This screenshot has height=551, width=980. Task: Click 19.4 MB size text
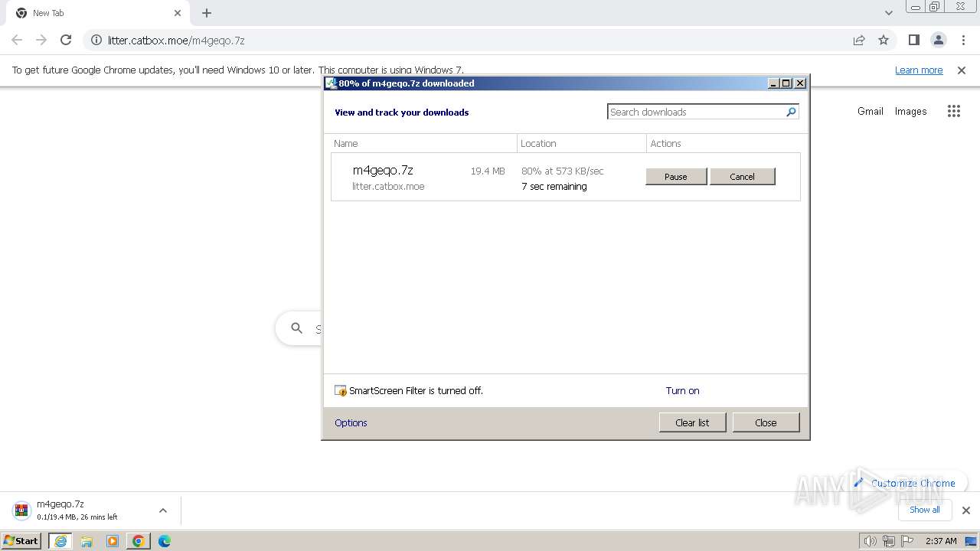coord(488,171)
